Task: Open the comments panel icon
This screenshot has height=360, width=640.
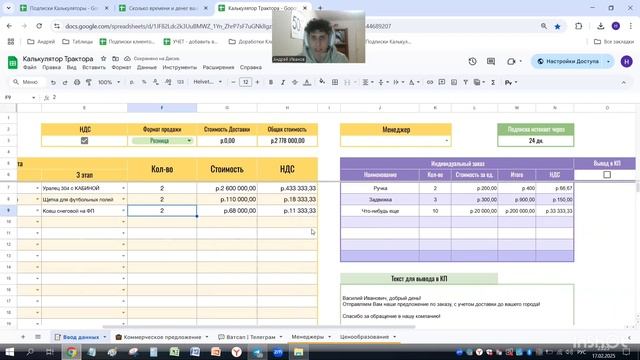Action: pyautogui.click(x=491, y=61)
